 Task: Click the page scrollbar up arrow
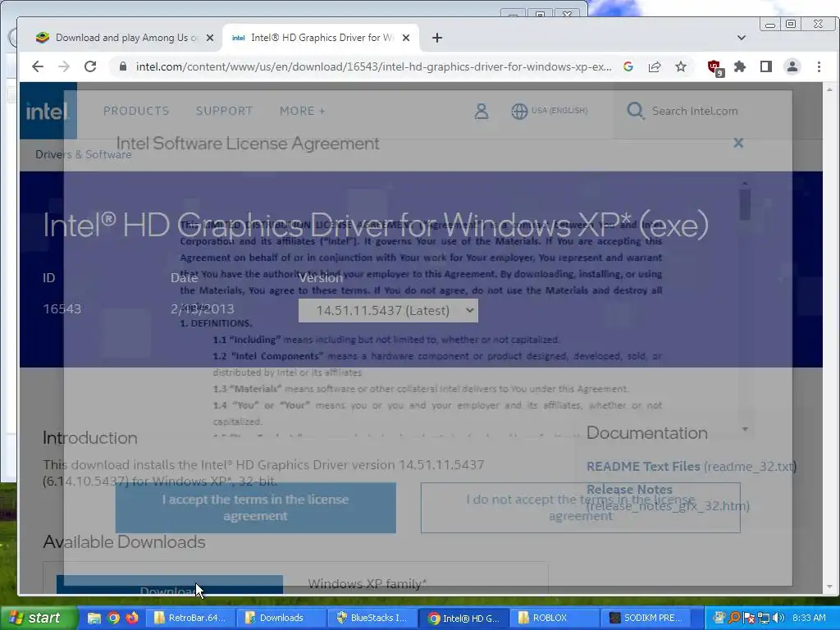[x=829, y=89]
